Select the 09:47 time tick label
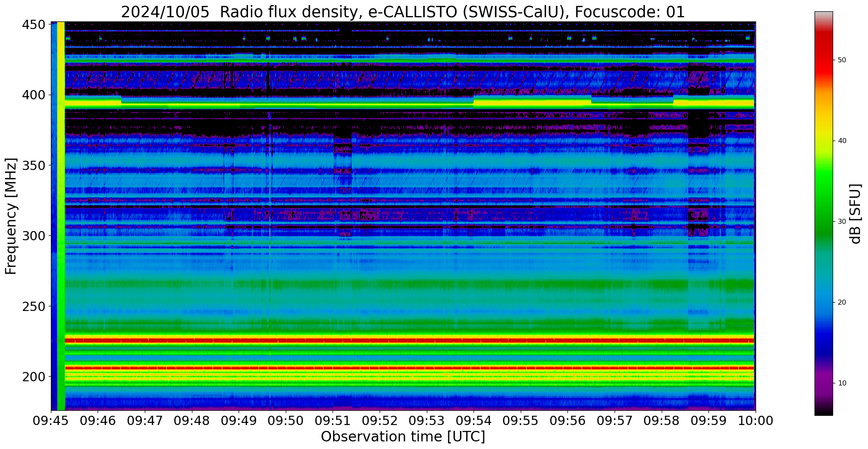This screenshot has height=449, width=868. pos(145,421)
